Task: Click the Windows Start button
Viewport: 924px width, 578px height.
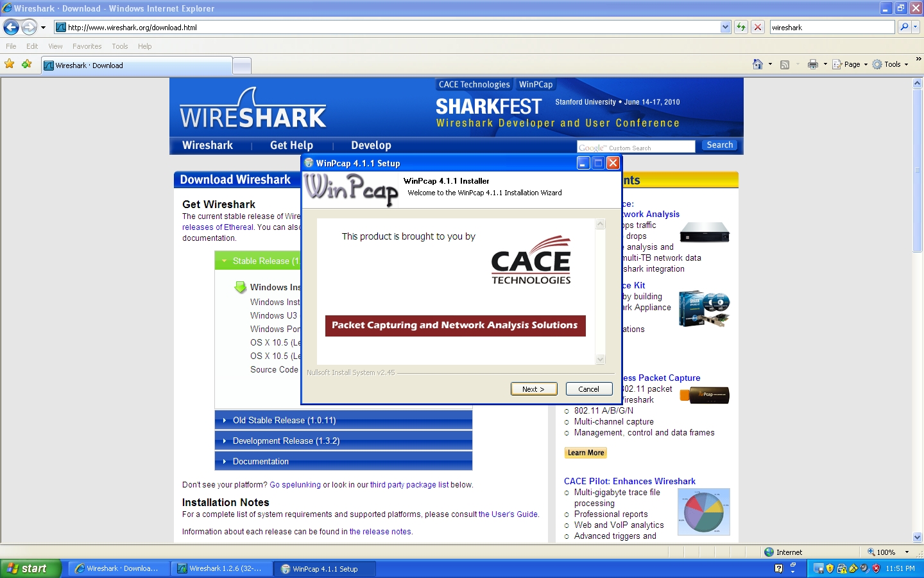Action: pos(30,568)
